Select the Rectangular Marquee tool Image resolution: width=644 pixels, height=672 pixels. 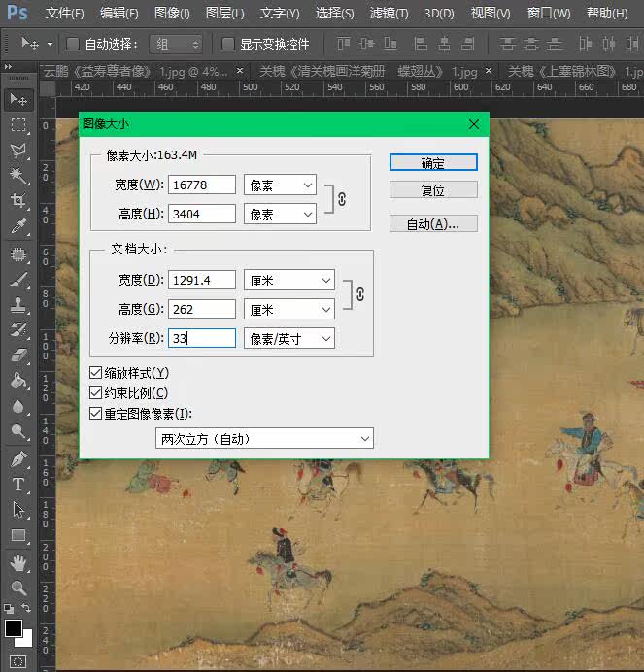pyautogui.click(x=18, y=125)
